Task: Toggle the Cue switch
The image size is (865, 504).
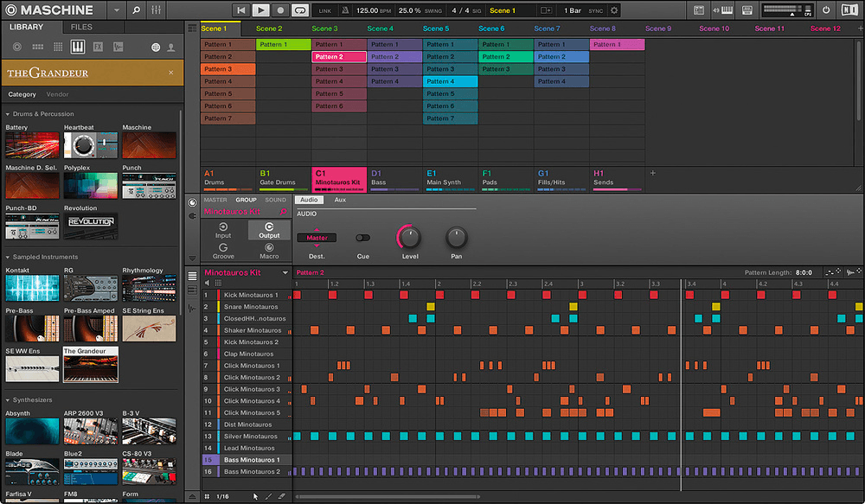Action: 362,238
